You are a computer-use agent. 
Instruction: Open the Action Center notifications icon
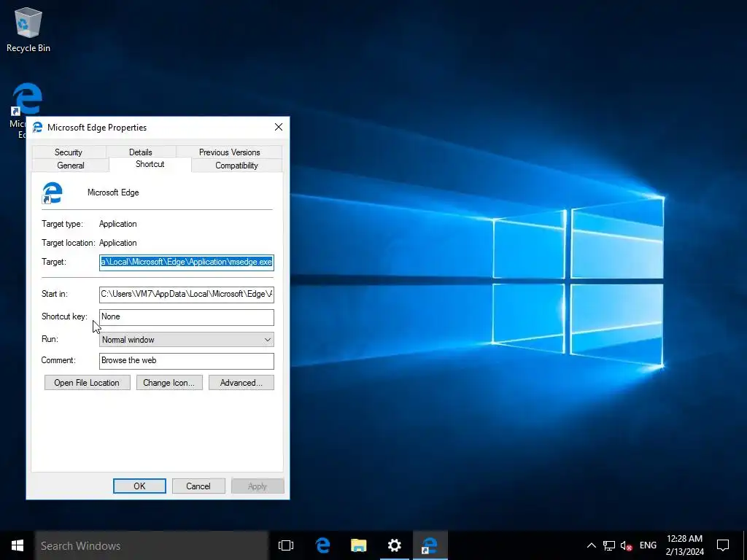point(723,545)
